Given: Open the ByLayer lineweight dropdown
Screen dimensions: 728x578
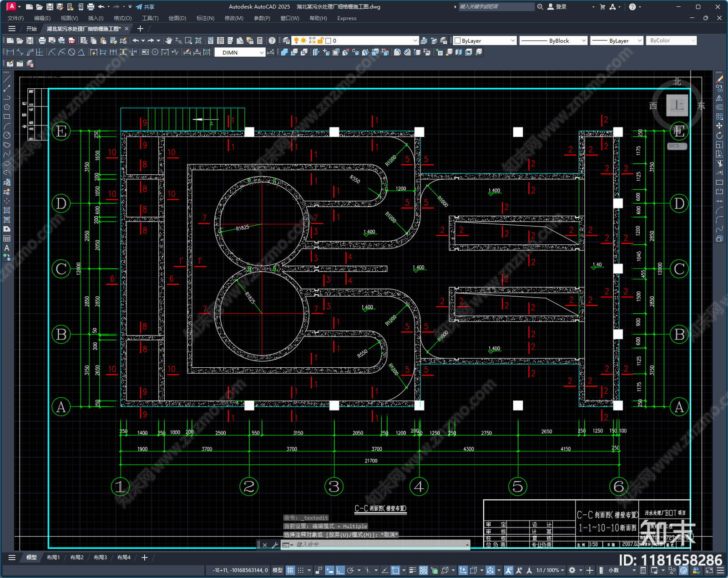Looking at the screenshot, I should pos(617,41).
